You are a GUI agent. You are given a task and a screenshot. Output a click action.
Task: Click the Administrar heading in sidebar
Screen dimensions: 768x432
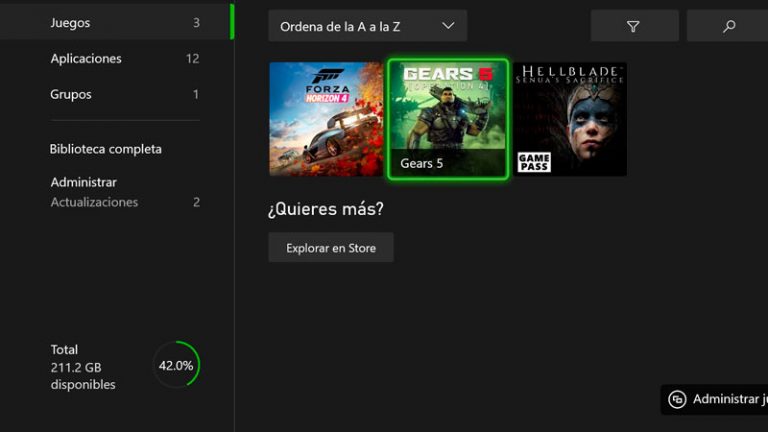84,182
